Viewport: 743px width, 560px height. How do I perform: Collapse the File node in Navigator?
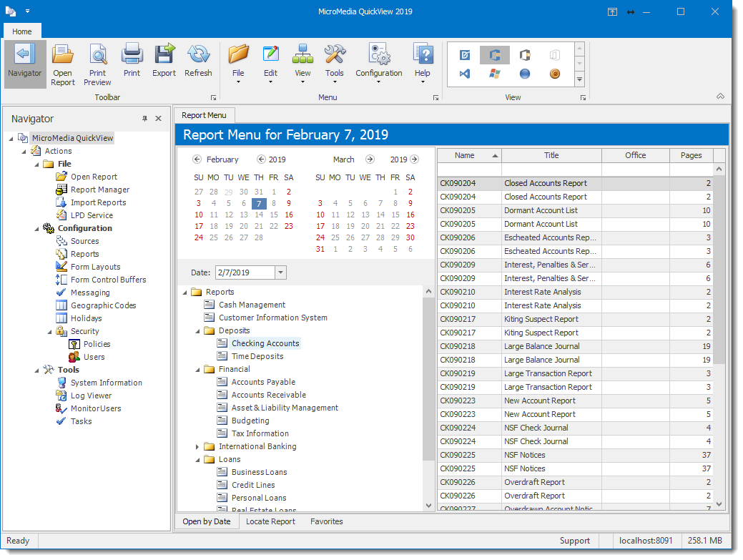37,164
